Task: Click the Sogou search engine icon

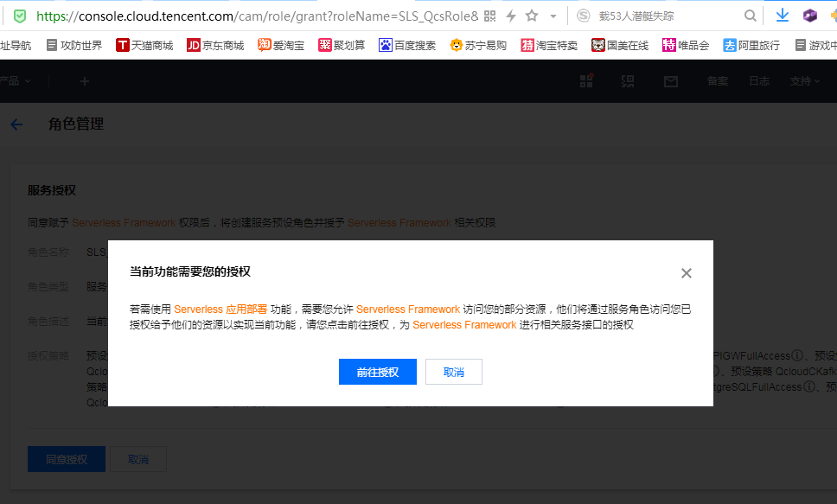Action: [x=584, y=16]
